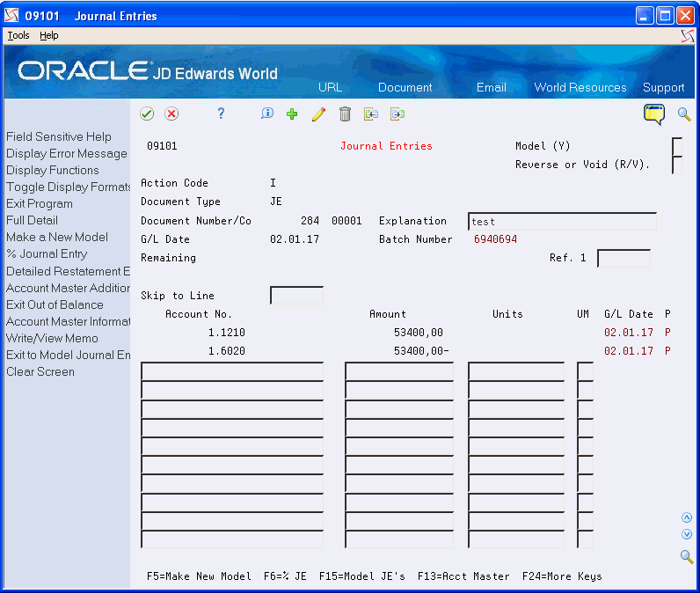
Task: Select % Journal Entry link
Action: 47,254
